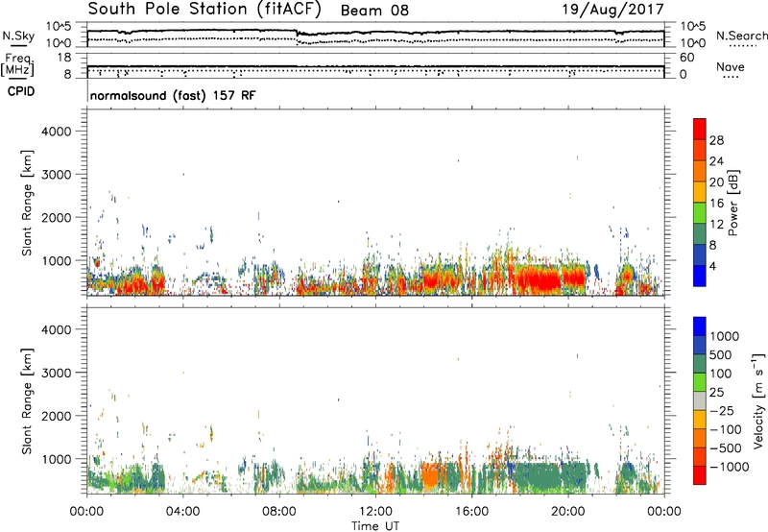Click the orange velocity patch near 14:00
This screenshot has height=532, width=768.
coord(431,476)
